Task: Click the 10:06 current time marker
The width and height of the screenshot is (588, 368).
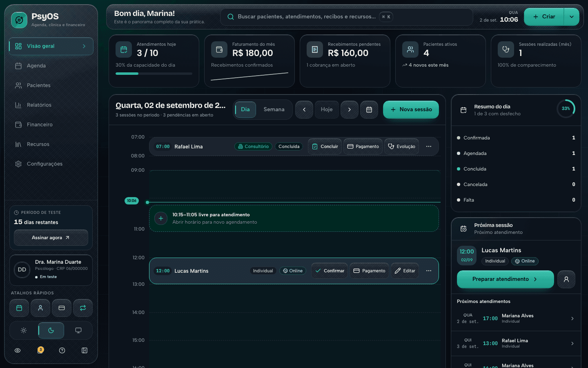Action: tap(131, 201)
